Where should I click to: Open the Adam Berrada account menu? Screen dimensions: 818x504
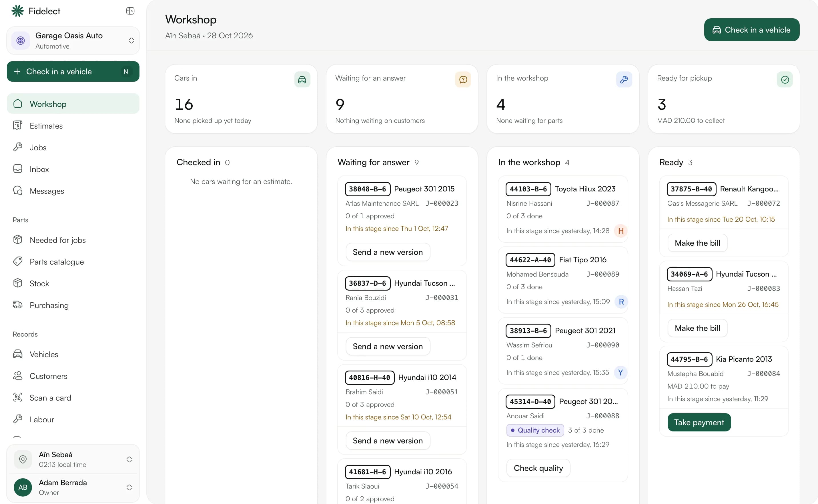click(73, 487)
